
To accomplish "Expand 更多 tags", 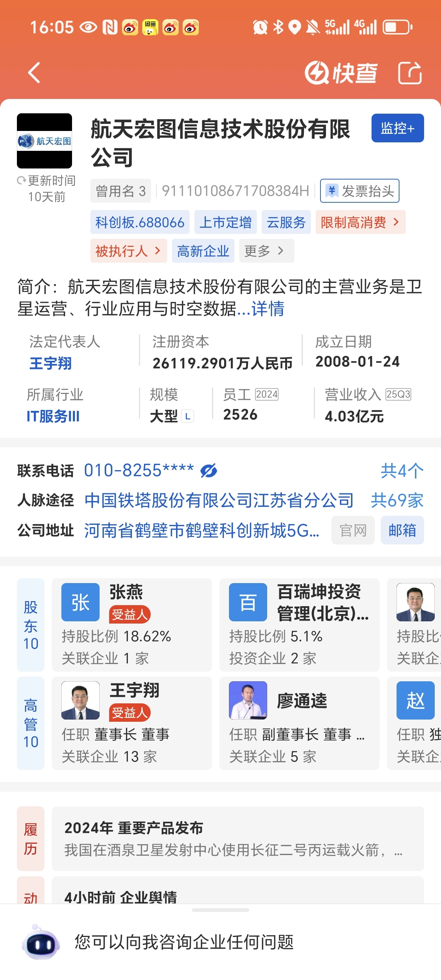I will (x=266, y=251).
